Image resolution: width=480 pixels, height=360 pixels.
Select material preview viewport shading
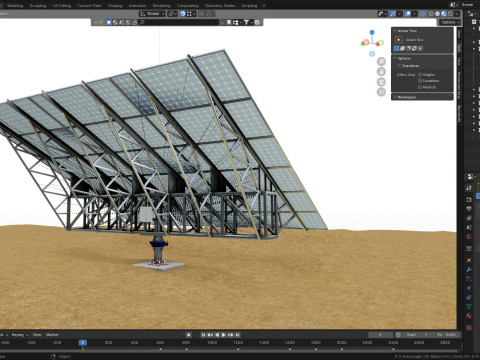pos(444,14)
